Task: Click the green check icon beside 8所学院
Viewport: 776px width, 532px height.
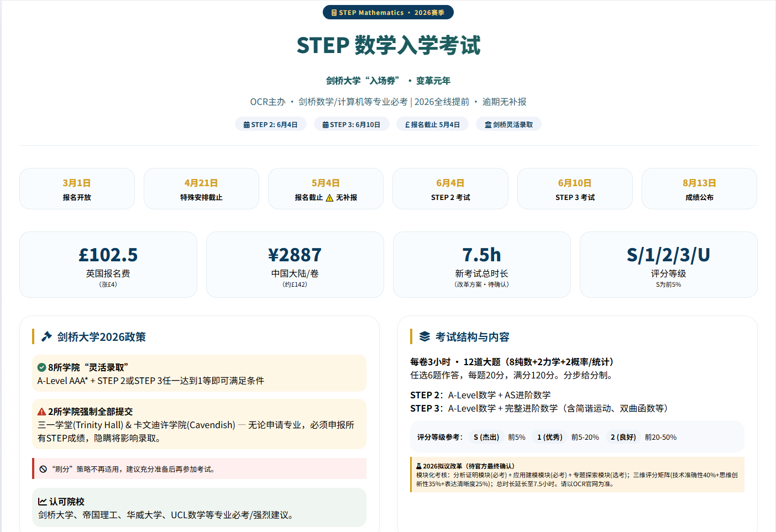Action: tap(41, 367)
